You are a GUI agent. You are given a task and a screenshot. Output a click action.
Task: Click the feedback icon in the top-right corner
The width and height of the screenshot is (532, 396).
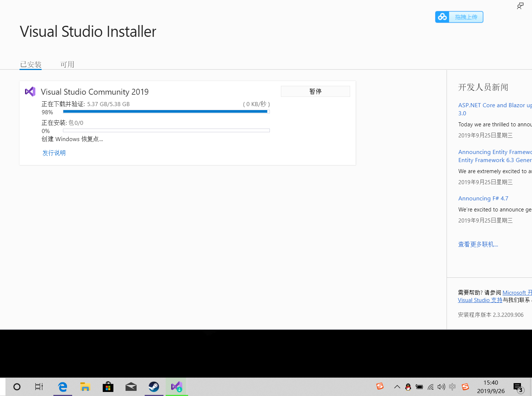pos(520,6)
